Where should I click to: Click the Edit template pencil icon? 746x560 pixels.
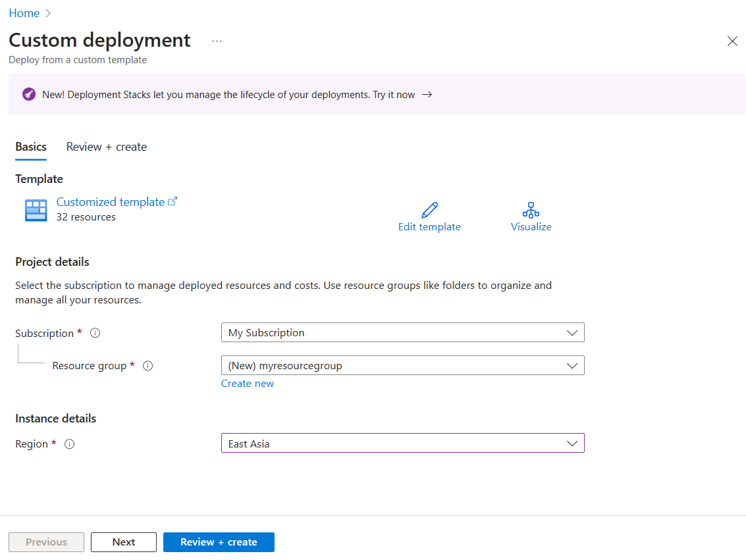click(429, 211)
